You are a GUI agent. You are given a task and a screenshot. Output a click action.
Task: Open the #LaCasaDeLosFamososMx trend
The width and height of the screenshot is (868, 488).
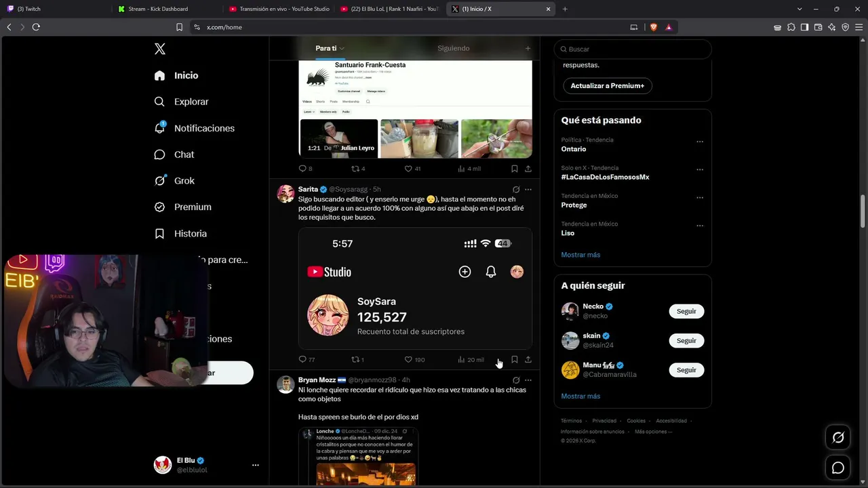pos(605,177)
